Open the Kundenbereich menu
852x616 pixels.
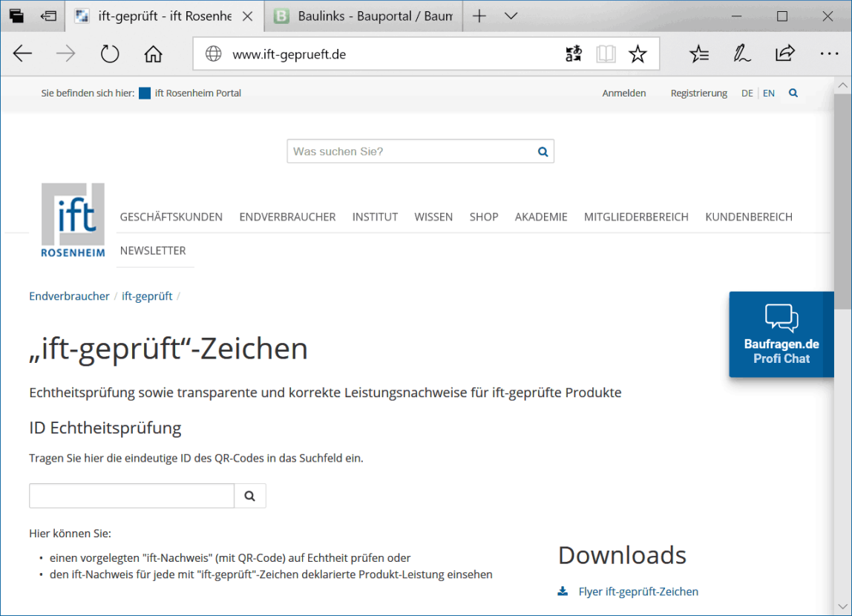(x=749, y=217)
